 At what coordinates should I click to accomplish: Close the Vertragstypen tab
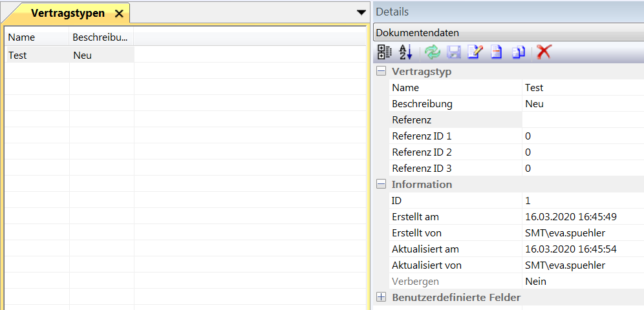click(x=118, y=14)
